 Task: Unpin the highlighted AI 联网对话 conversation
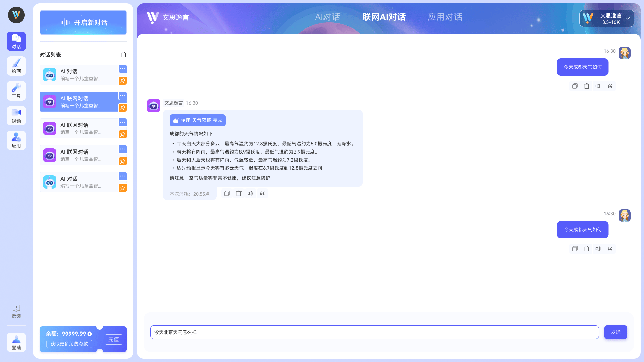(x=122, y=107)
